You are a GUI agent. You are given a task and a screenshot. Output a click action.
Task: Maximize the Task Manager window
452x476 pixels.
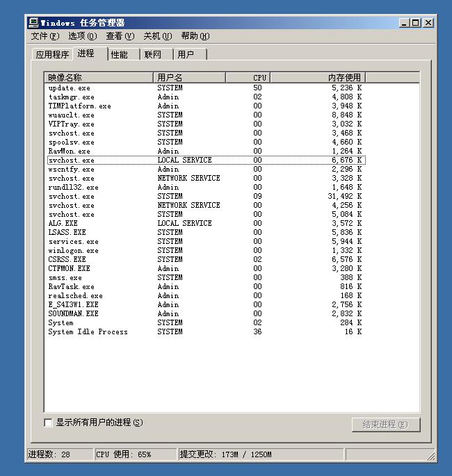pyautogui.click(x=416, y=23)
